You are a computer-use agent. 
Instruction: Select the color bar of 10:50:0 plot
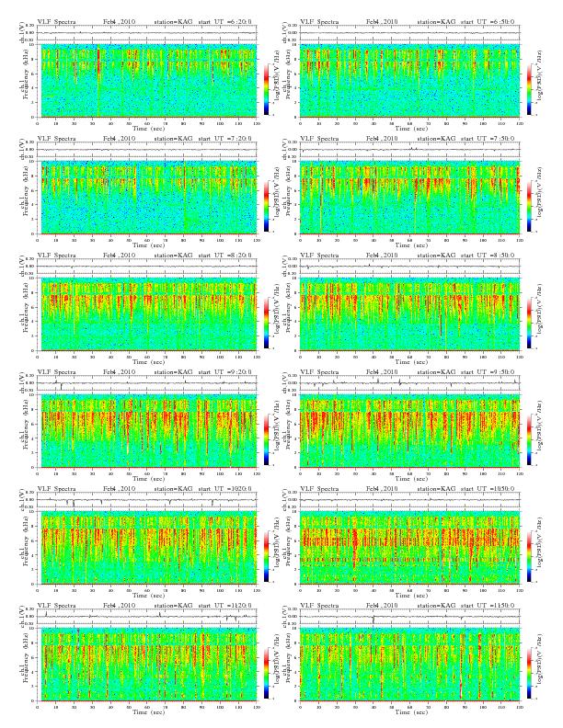[530, 557]
